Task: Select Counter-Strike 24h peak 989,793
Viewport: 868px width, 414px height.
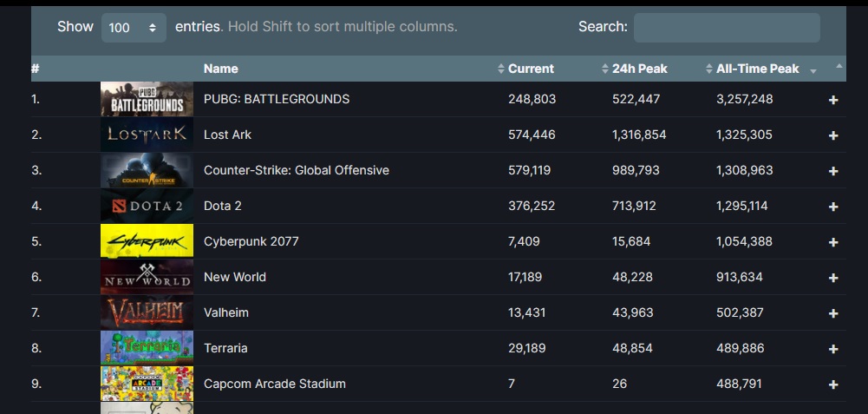Action: click(636, 170)
